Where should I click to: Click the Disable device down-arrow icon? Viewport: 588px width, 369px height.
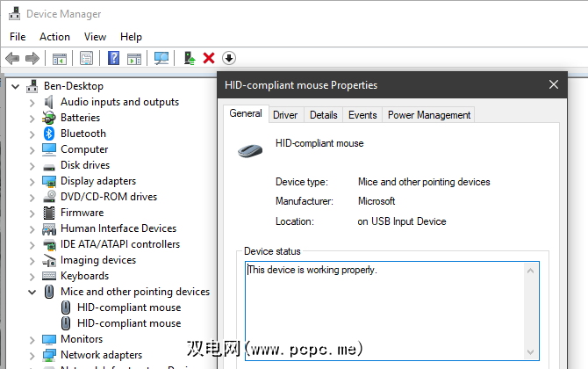229,58
